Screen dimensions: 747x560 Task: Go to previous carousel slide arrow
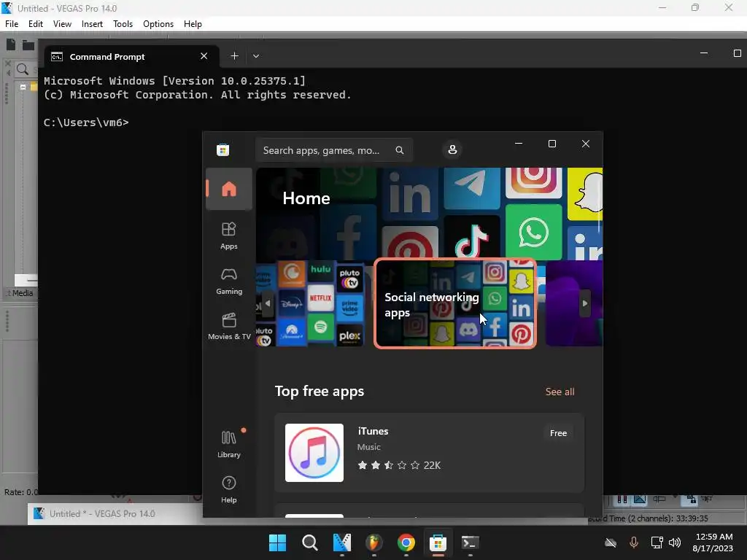(268, 303)
